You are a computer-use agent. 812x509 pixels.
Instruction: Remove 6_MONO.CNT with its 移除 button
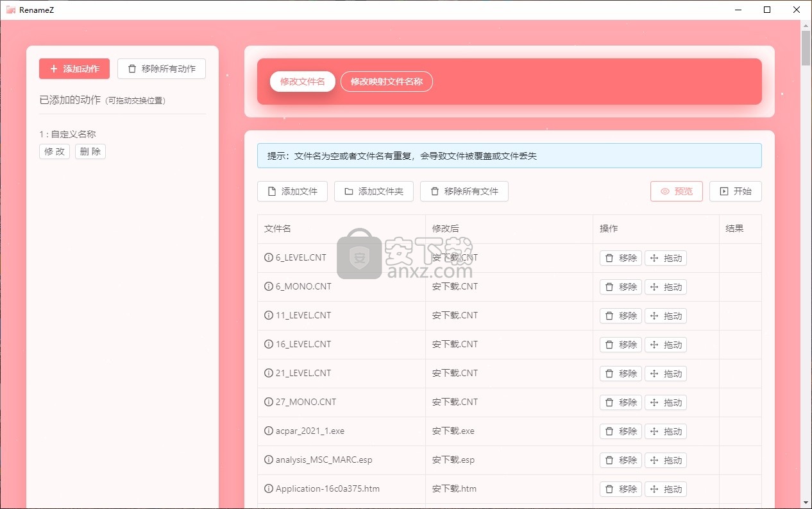[x=621, y=287]
